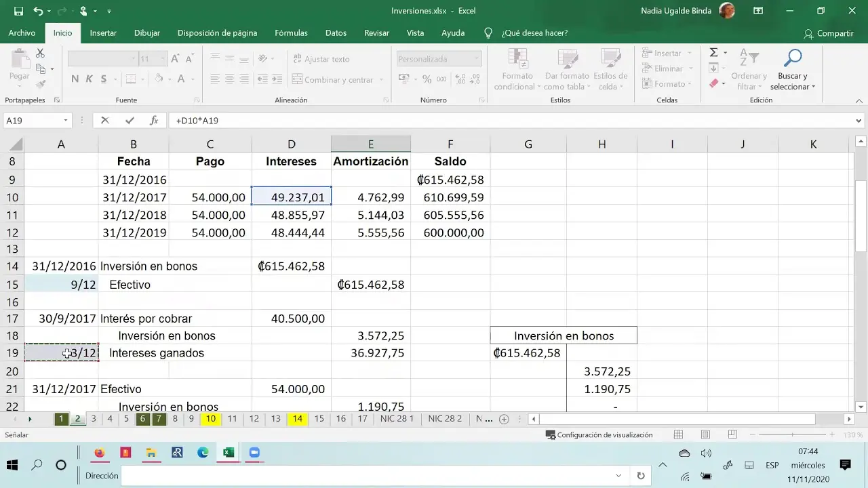The image size is (868, 488).
Task: Save the workbook with the Save icon
Action: point(18,11)
